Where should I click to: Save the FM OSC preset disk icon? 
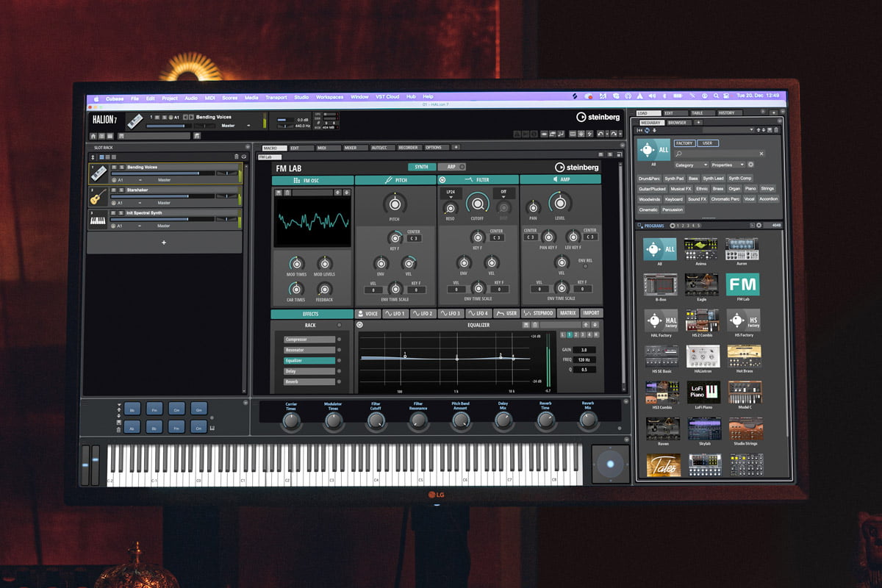click(x=279, y=193)
